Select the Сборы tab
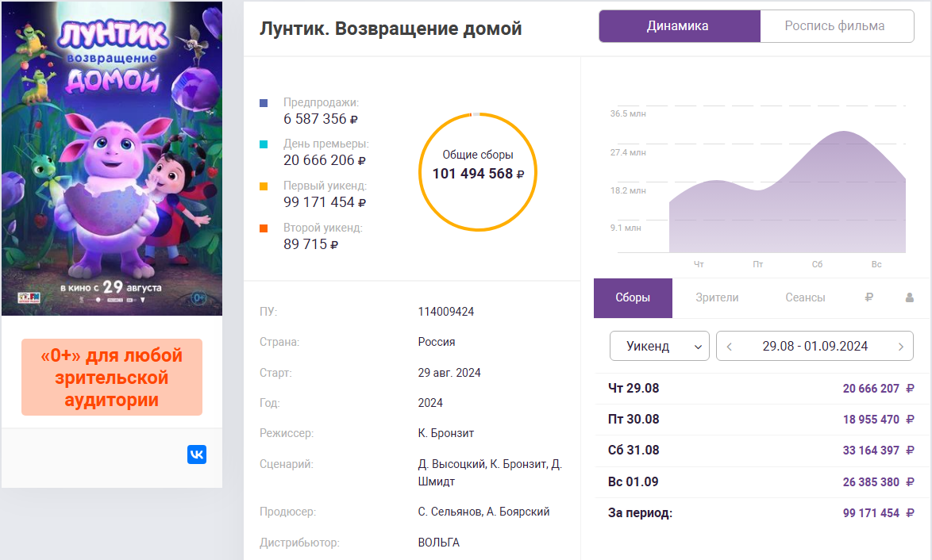932x560 pixels. (x=633, y=297)
